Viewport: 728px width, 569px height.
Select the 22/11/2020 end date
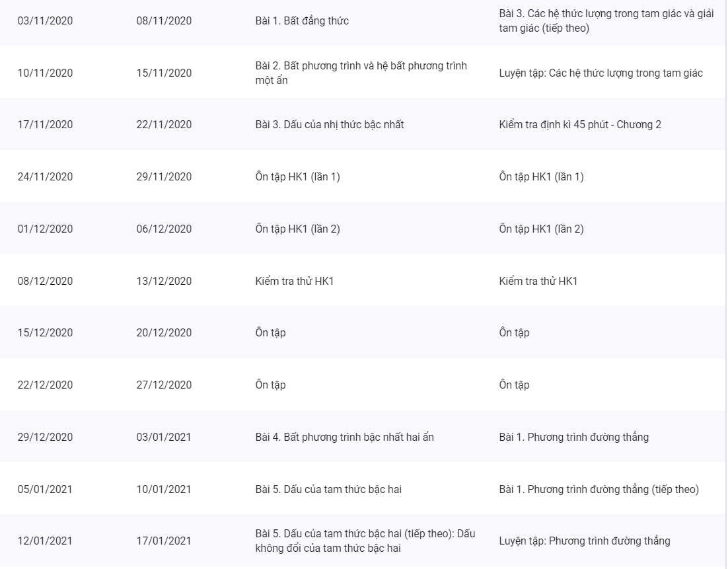click(164, 124)
